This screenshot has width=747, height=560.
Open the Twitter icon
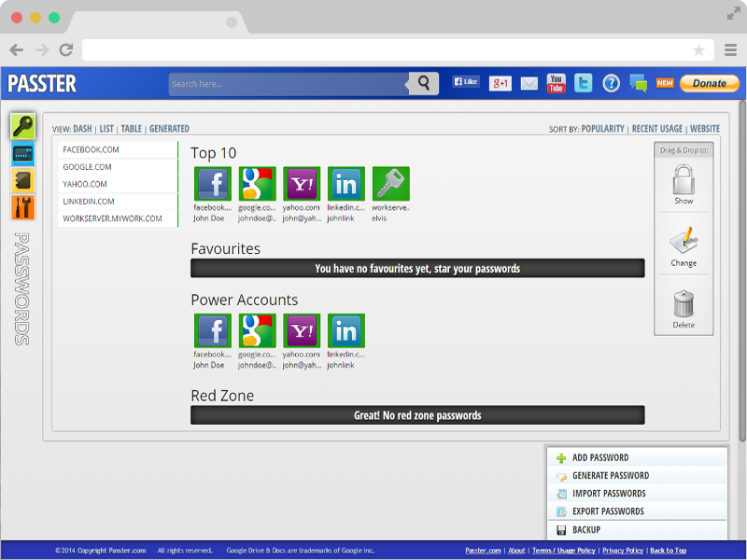click(x=583, y=83)
